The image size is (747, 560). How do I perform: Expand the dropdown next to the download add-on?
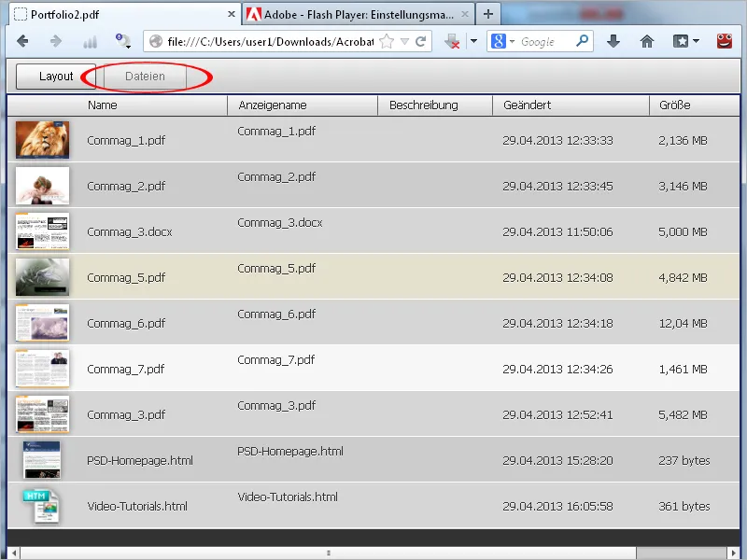coord(473,41)
